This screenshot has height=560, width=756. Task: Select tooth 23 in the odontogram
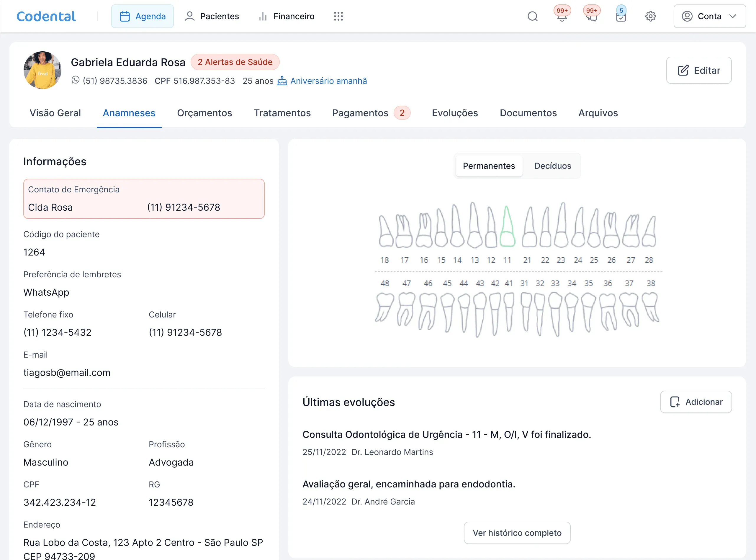(562, 225)
